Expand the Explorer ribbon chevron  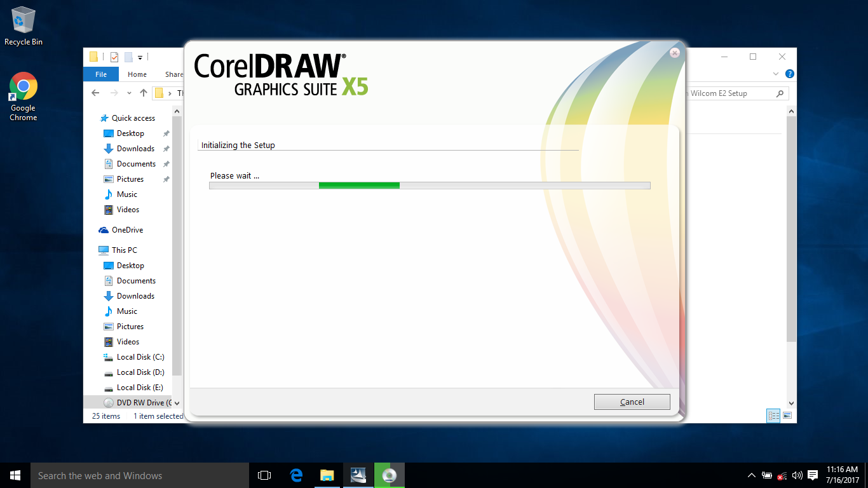click(x=776, y=74)
